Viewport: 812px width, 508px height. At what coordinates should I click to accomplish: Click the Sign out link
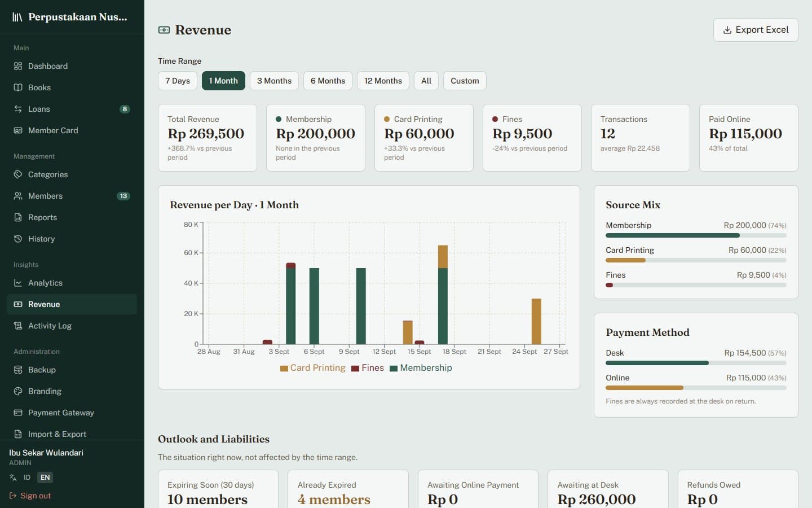tap(30, 496)
